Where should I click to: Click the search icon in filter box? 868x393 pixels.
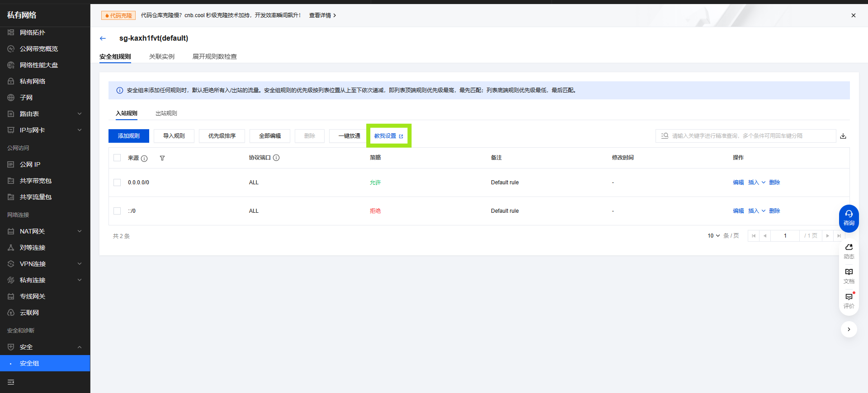coord(665,136)
